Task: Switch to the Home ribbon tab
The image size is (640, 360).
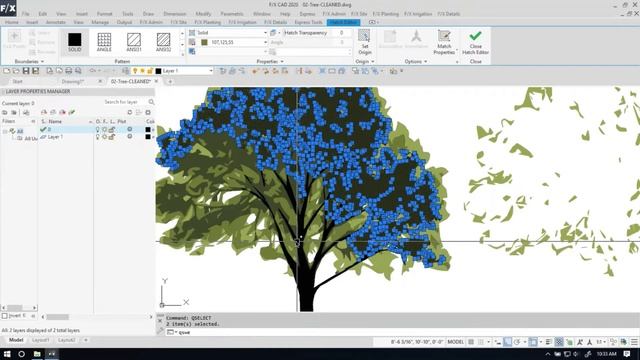Action: (x=11, y=22)
